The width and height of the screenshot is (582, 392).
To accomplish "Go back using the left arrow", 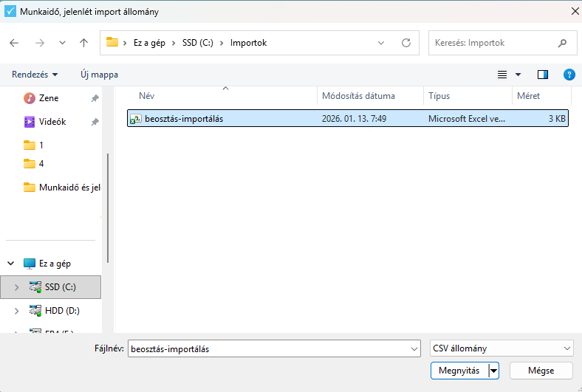I will [14, 43].
